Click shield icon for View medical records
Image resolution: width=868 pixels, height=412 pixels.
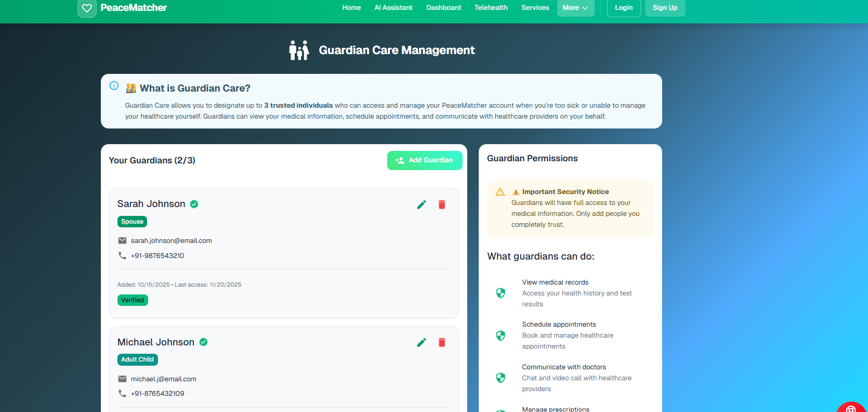[x=501, y=293]
